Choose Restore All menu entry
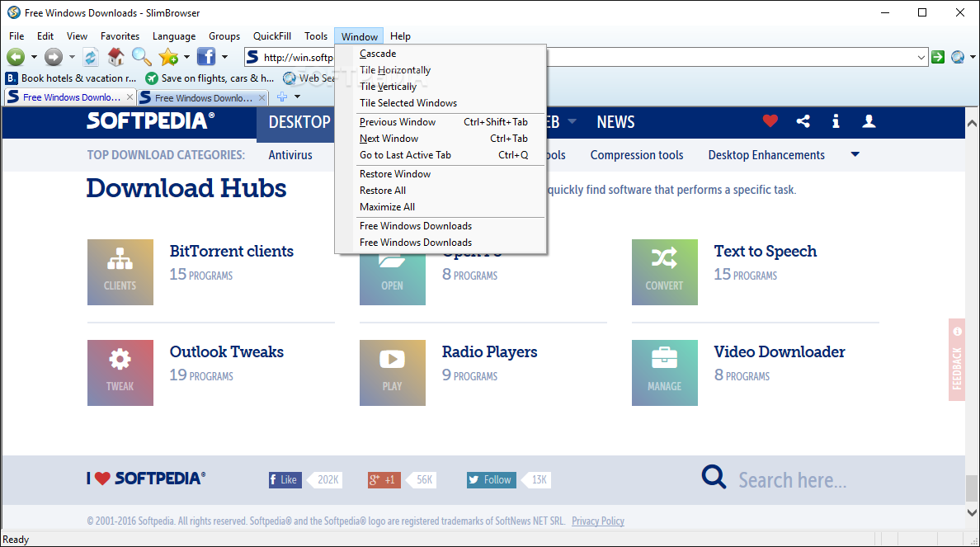 [x=440, y=190]
